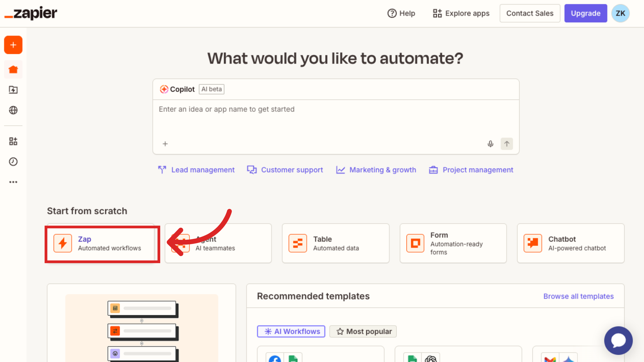This screenshot has width=644, height=362.
Task: Start voice input with the microphone icon
Action: 490,144
